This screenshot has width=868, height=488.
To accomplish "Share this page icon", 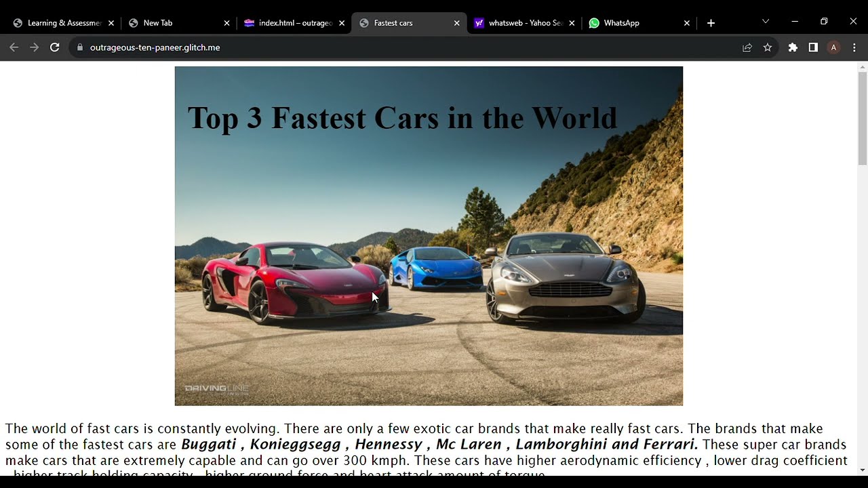I will coord(747,47).
